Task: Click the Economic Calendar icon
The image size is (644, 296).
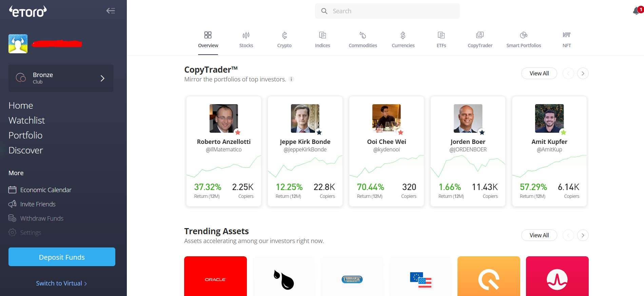Action: tap(12, 190)
